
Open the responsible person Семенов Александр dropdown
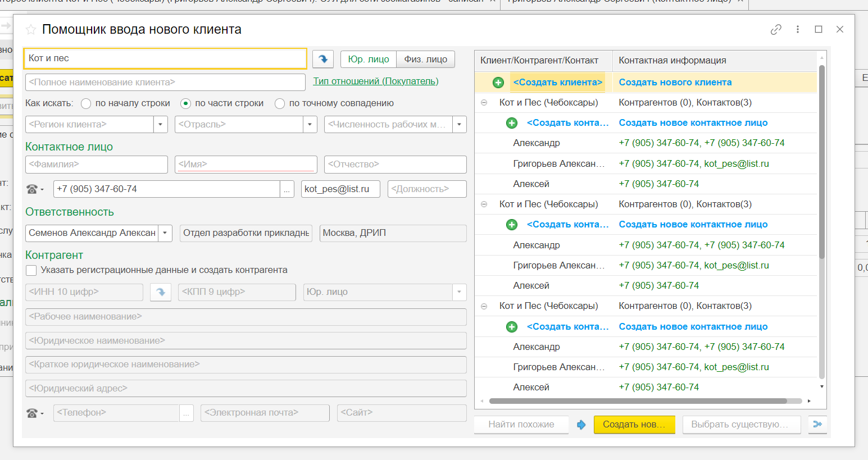165,233
